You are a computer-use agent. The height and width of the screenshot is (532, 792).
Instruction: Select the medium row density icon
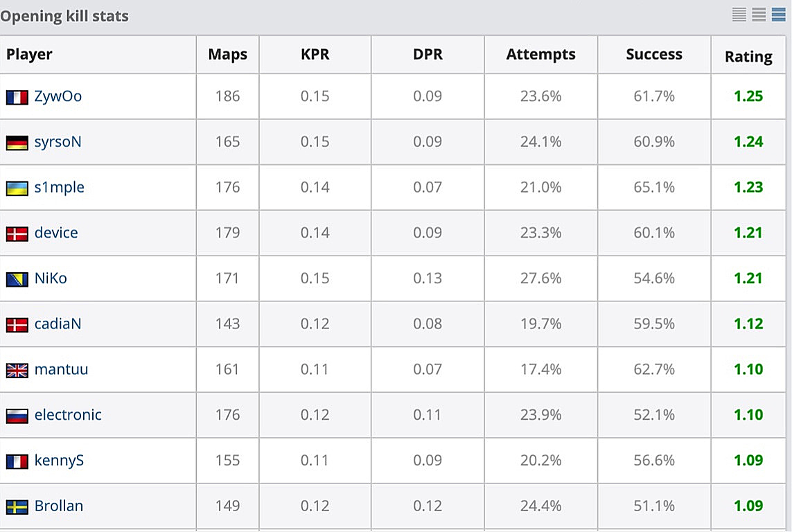pos(759,15)
